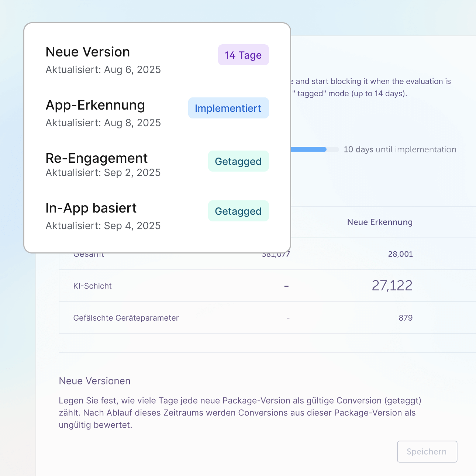476x476 pixels.
Task: Click the 879 value for Geräteparameter
Action: click(x=406, y=318)
